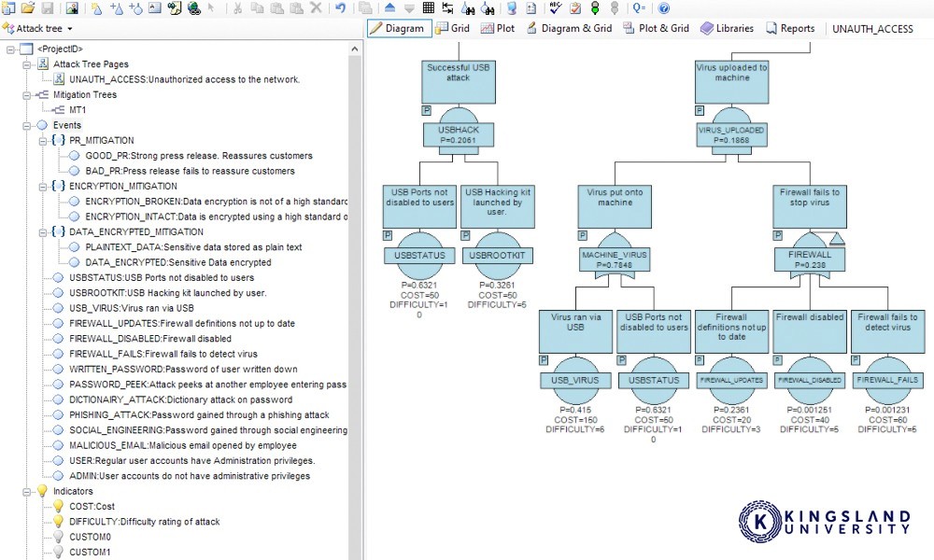Open help with blue question mark

coord(663,7)
